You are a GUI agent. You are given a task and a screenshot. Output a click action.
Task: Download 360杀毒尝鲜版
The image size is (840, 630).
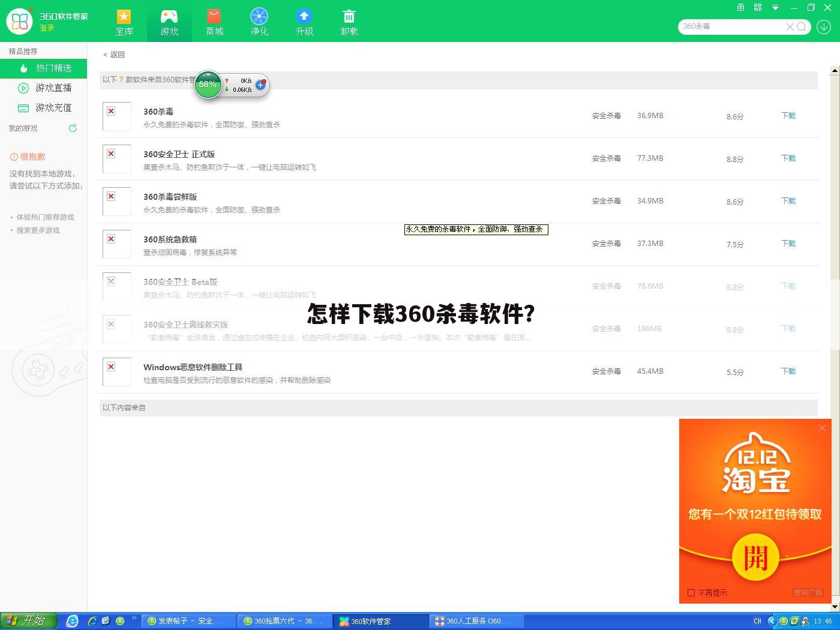coord(788,201)
